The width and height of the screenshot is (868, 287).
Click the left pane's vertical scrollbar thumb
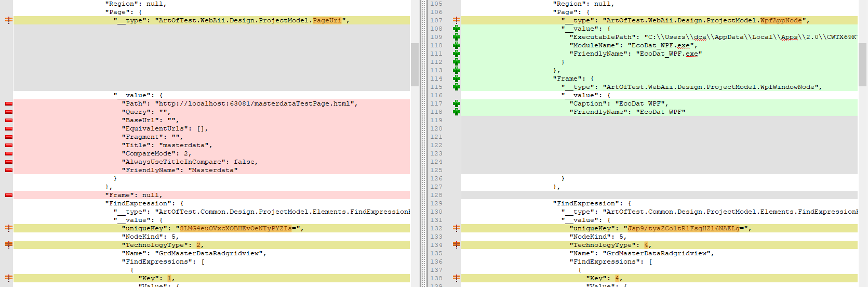(415, 64)
